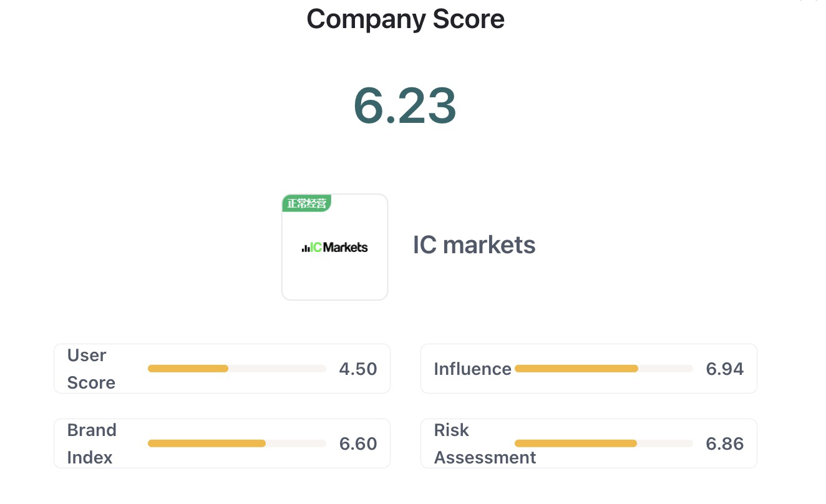Click the Risk Assessment label text
This screenshot has width=826, height=504.
485,443
